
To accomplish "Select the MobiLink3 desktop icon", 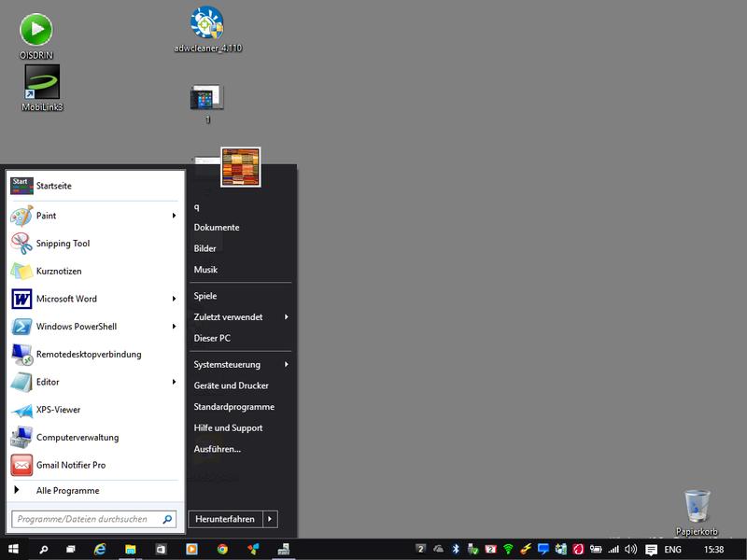I will click(42, 88).
